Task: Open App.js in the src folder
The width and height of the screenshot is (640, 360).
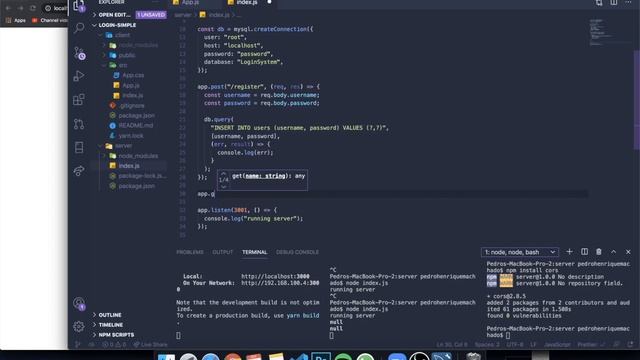Action: click(131, 85)
